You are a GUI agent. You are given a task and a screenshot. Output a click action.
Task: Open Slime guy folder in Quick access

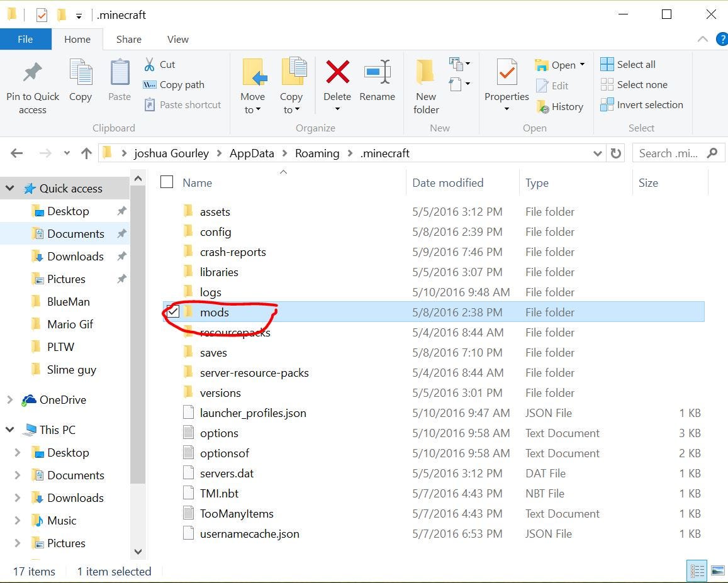pyautogui.click(x=72, y=369)
